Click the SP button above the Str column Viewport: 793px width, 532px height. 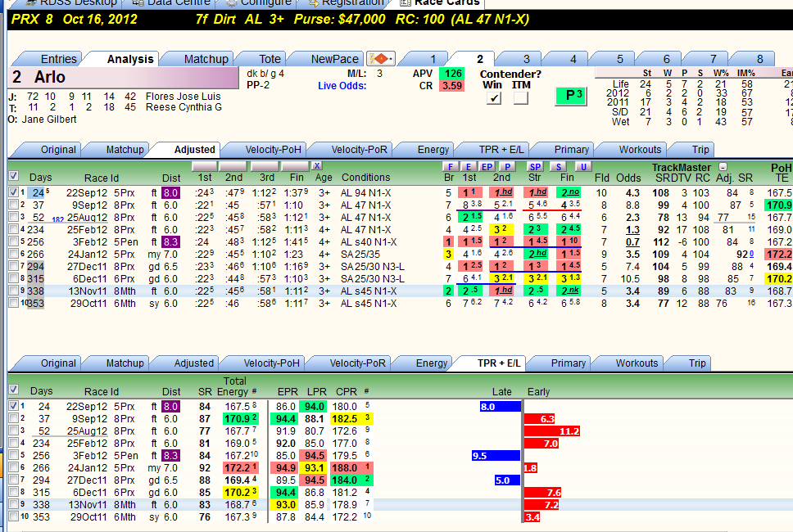coord(535,167)
